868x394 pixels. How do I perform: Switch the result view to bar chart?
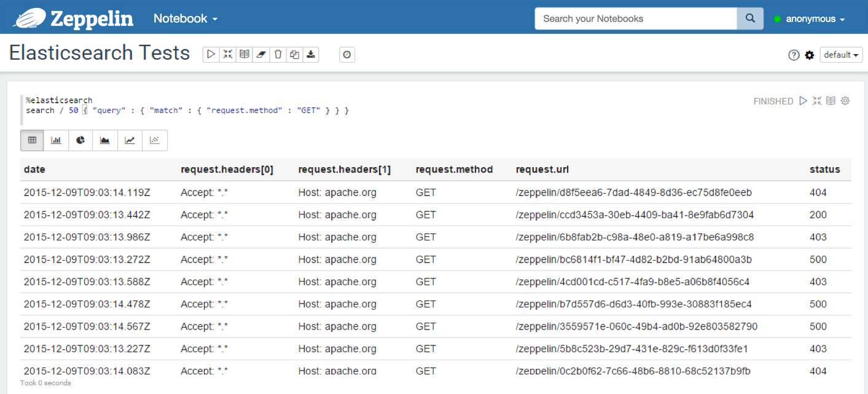(57, 140)
